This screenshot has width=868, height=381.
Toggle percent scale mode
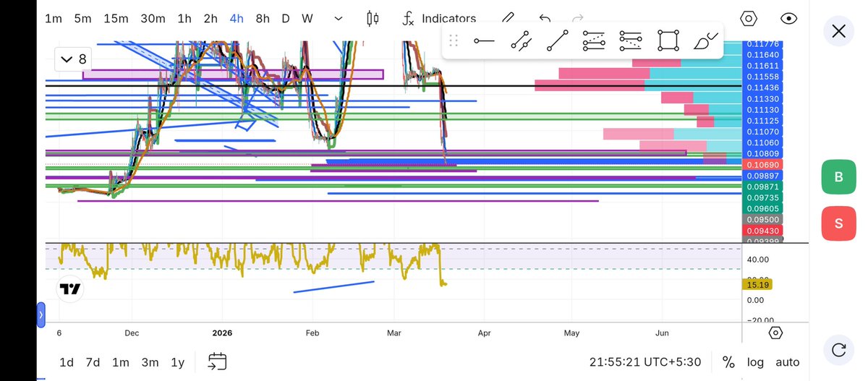tap(728, 362)
